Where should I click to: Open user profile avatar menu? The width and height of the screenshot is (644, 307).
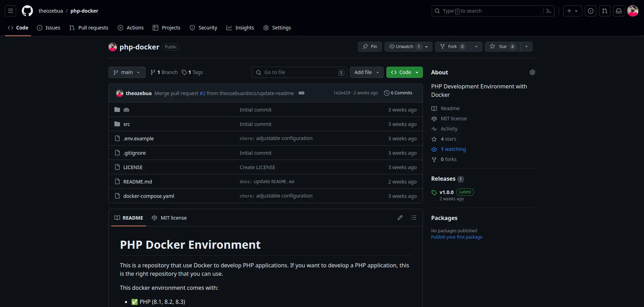(x=633, y=11)
